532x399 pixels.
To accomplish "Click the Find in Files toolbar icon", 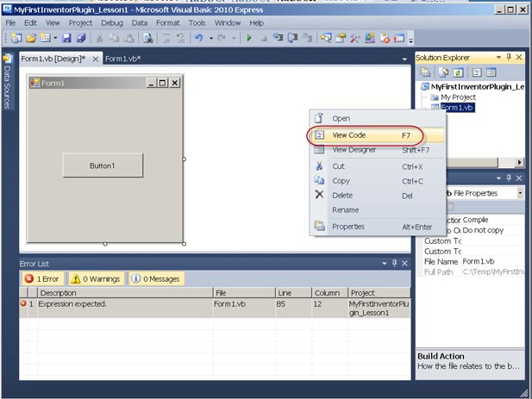I will tap(147, 38).
